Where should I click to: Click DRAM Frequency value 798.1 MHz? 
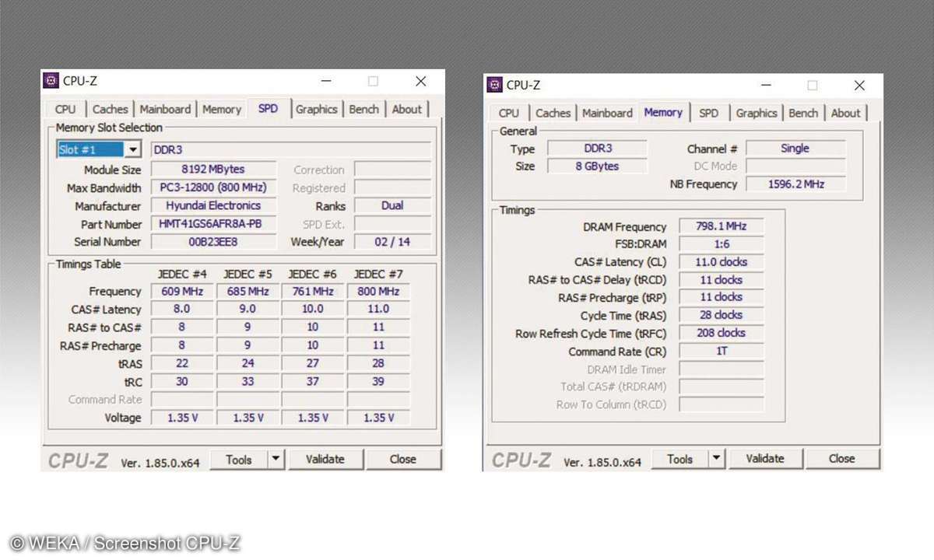721,226
